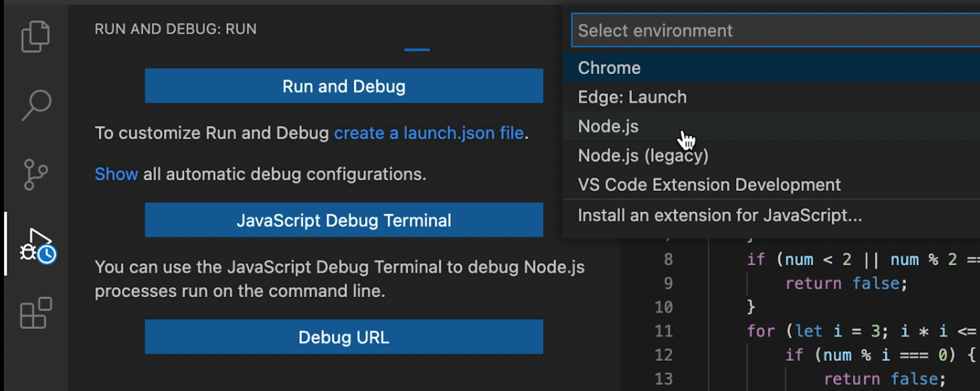Follow the create a launch.json file link
Screen dimensions: 980x391
pyautogui.click(x=429, y=133)
